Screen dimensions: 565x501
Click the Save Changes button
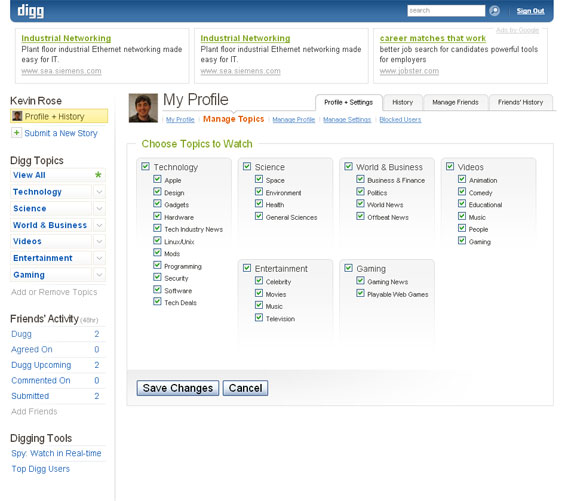pos(178,388)
